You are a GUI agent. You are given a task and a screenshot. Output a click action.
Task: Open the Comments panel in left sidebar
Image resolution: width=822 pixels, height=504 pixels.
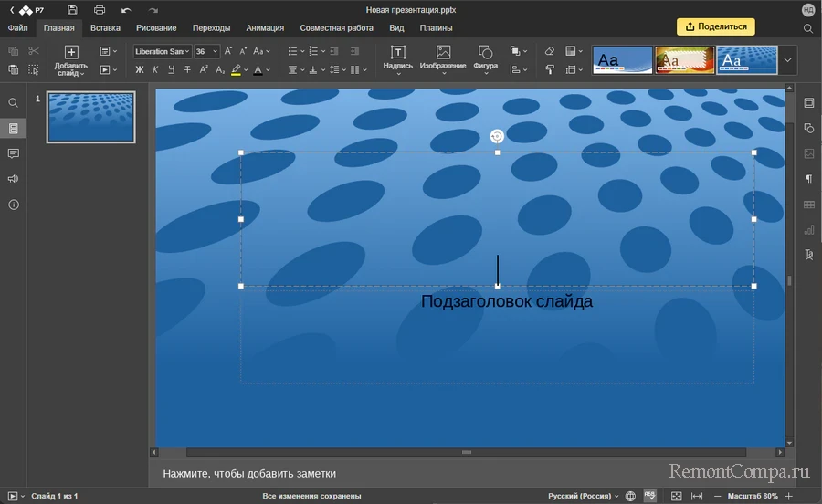tap(13, 153)
